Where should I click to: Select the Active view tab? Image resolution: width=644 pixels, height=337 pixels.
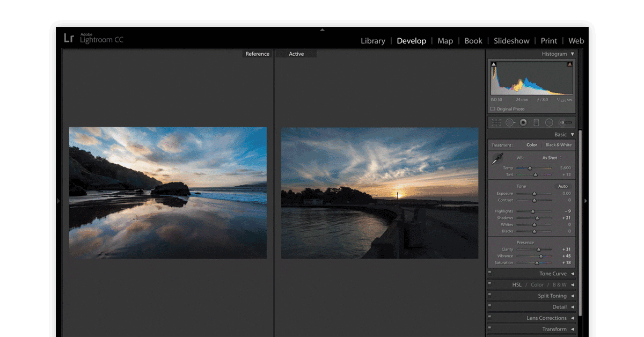pos(296,54)
